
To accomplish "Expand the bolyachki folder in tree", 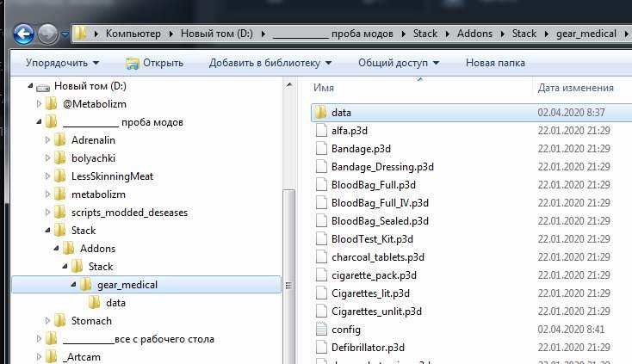I will (47, 157).
